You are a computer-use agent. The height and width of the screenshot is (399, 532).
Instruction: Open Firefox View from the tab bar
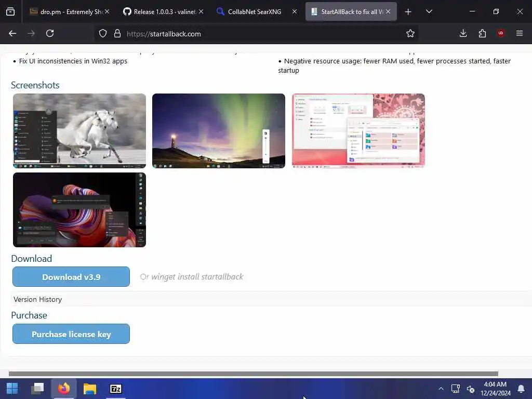[x=10, y=12]
